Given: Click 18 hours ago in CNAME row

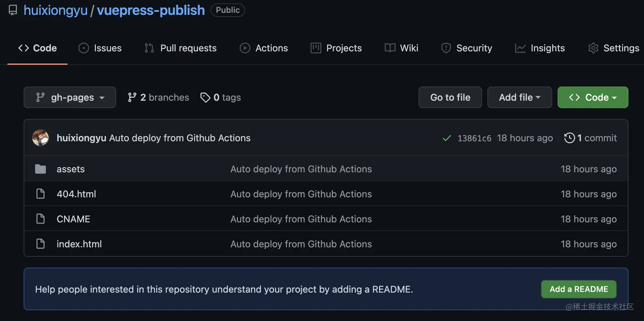Looking at the screenshot, I should coord(589,219).
